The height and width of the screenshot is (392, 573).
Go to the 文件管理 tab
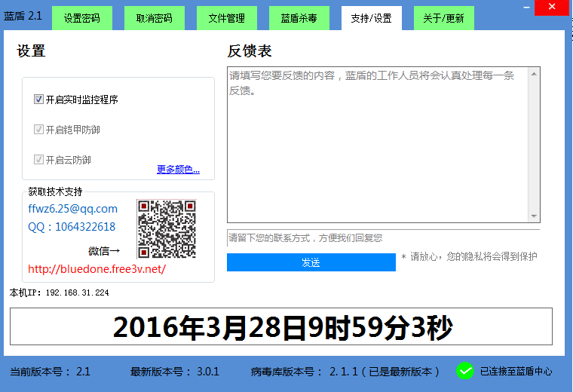coord(226,18)
